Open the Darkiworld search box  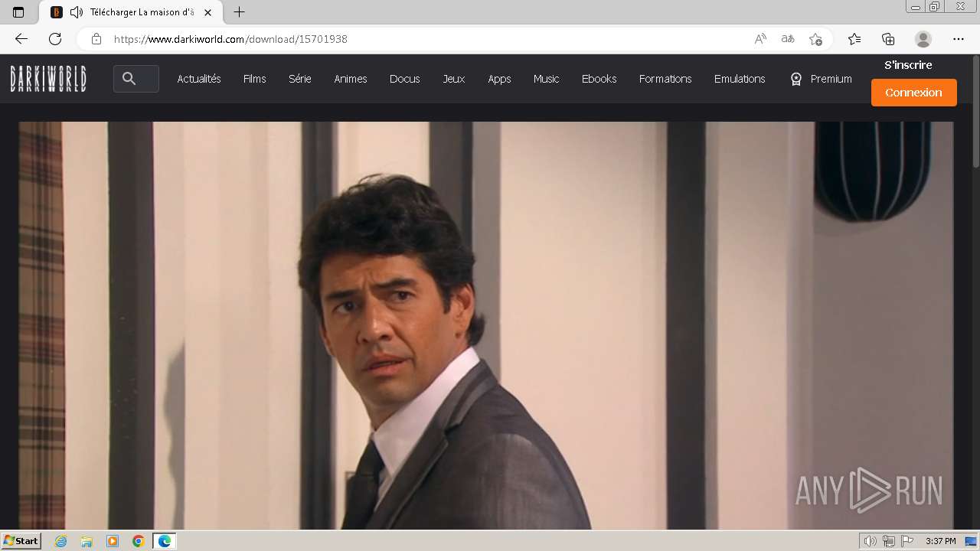point(136,79)
